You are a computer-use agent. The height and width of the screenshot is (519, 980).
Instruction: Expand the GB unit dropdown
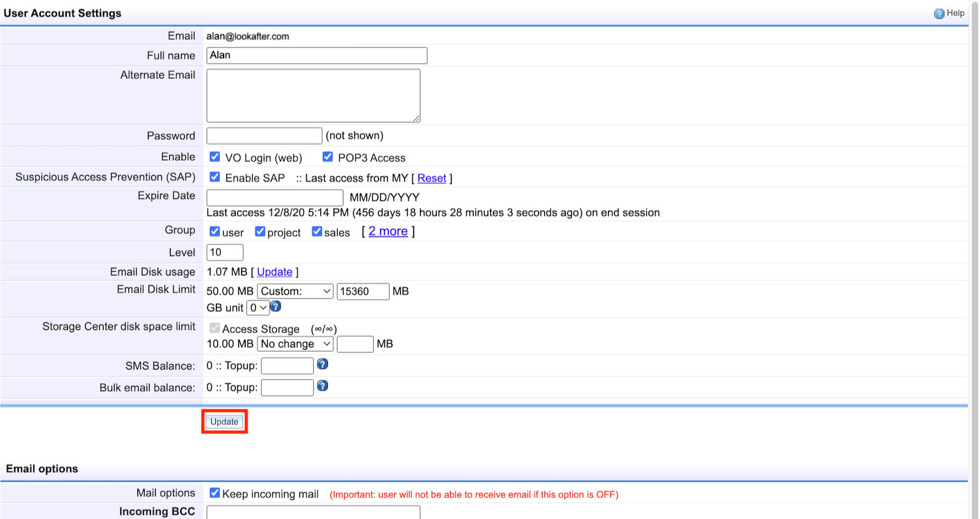[x=259, y=308]
